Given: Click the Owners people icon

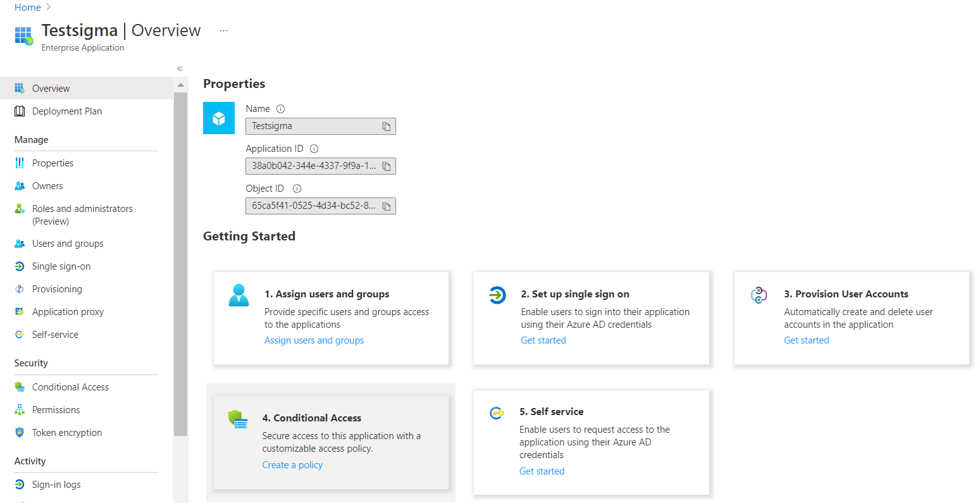Looking at the screenshot, I should click(x=20, y=186).
